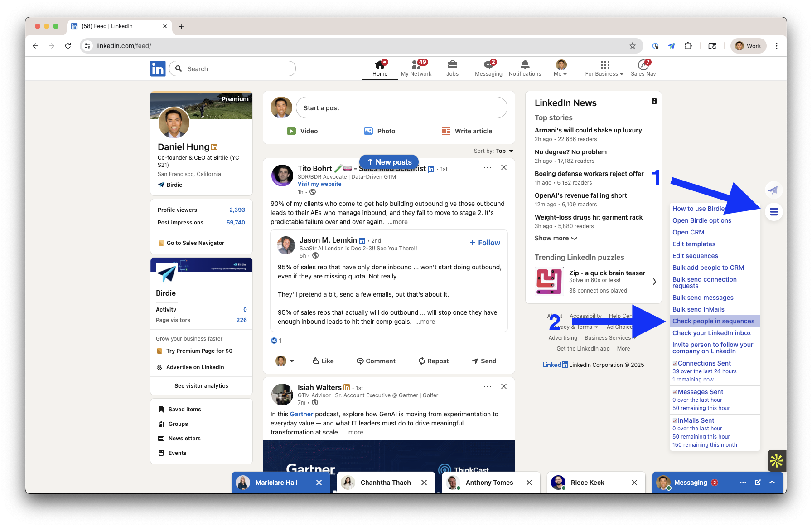Follow Jason M. Lemkin

pyautogui.click(x=485, y=243)
